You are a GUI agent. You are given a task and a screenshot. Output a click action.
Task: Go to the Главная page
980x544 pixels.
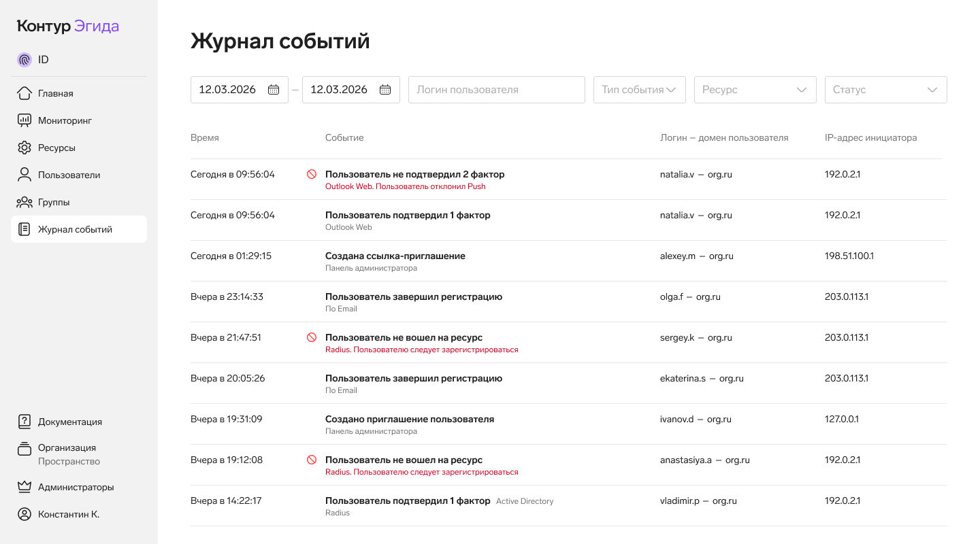point(56,93)
